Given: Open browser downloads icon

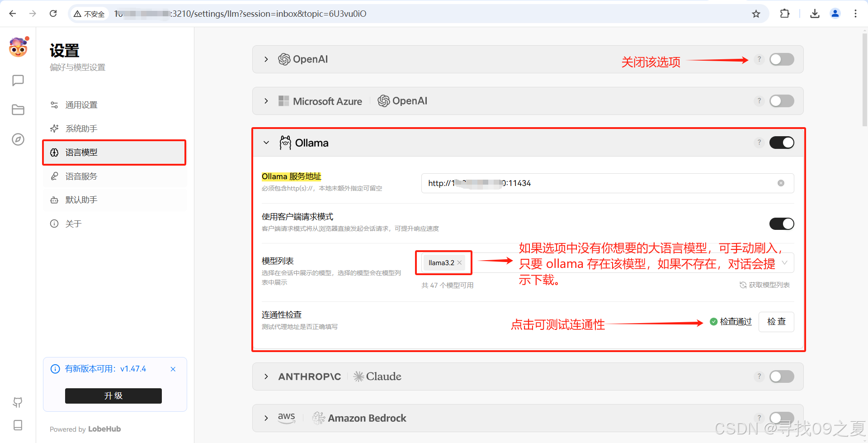Looking at the screenshot, I should 815,14.
